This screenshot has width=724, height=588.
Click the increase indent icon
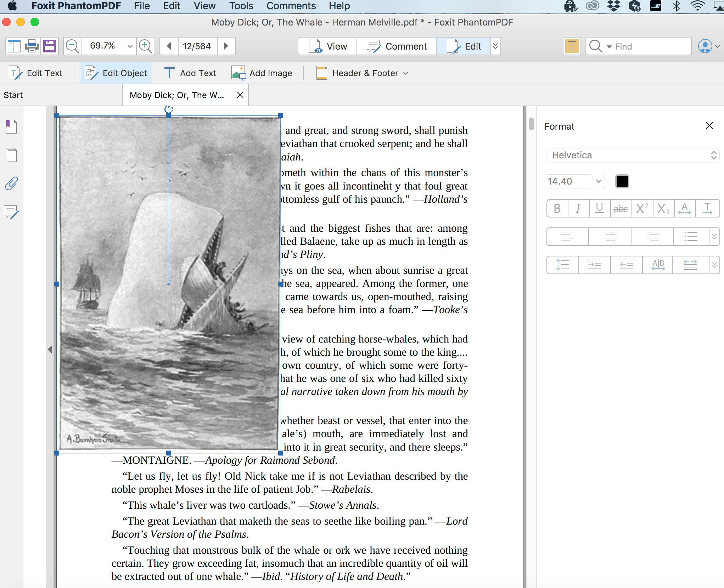pyautogui.click(x=595, y=265)
